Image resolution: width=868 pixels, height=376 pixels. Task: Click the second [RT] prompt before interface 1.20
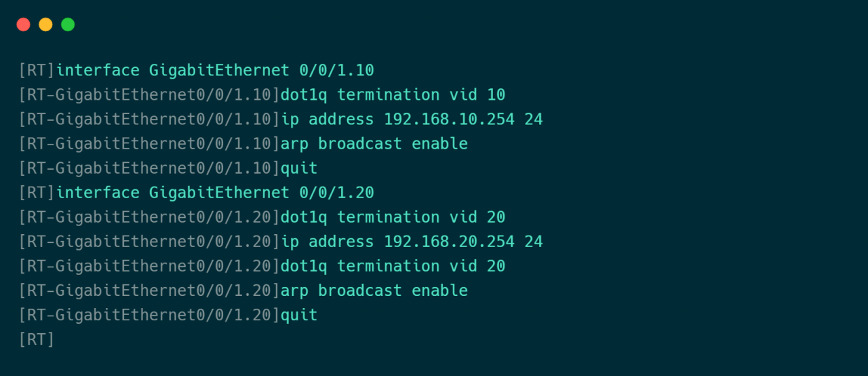point(37,193)
